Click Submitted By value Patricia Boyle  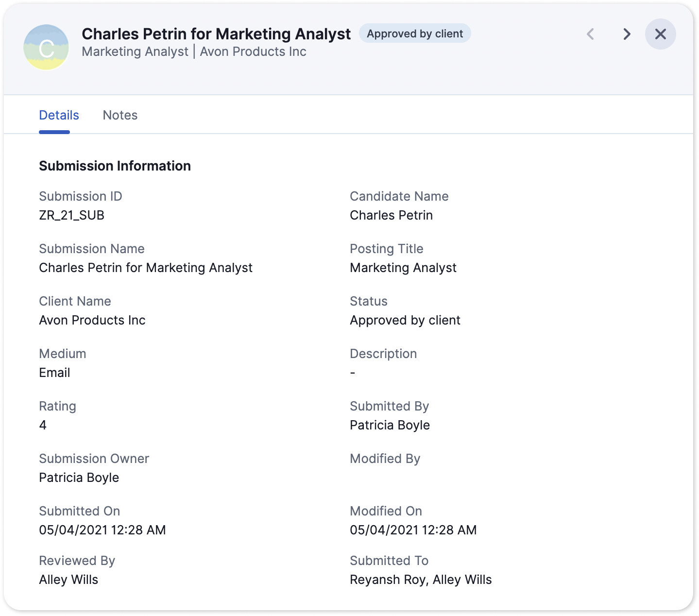click(x=390, y=425)
